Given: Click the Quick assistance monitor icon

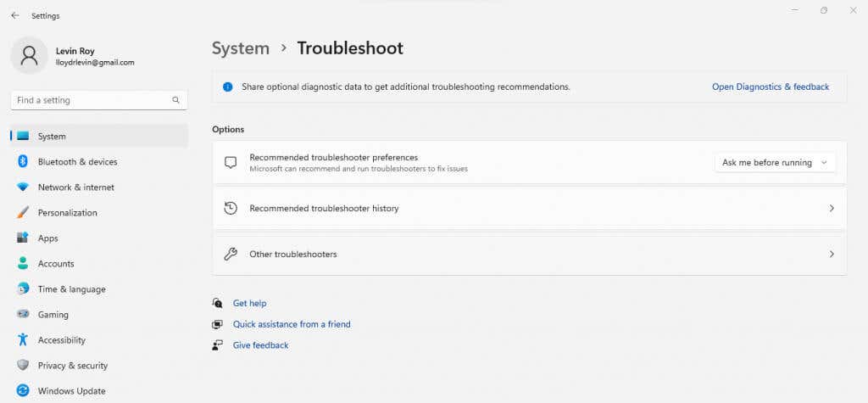Looking at the screenshot, I should pos(218,324).
